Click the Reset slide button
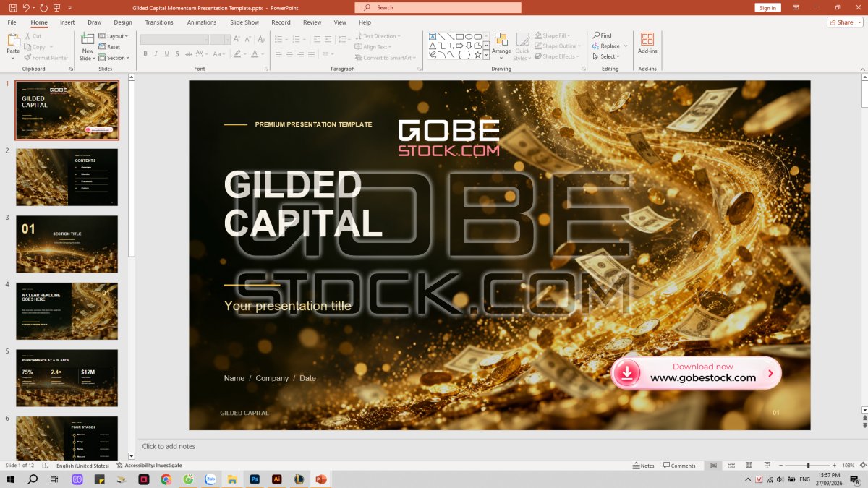Image resolution: width=868 pixels, height=488 pixels. (109, 47)
